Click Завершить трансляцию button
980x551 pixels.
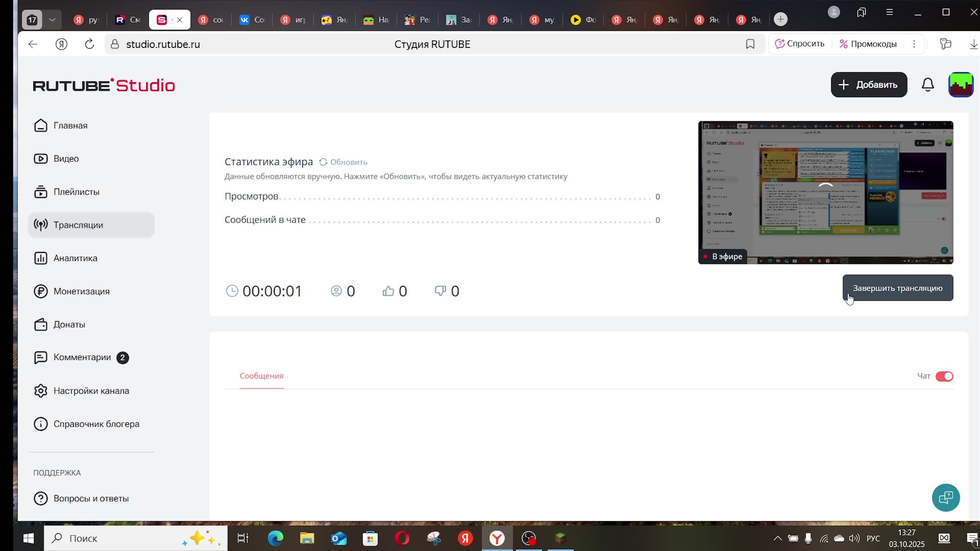(897, 288)
